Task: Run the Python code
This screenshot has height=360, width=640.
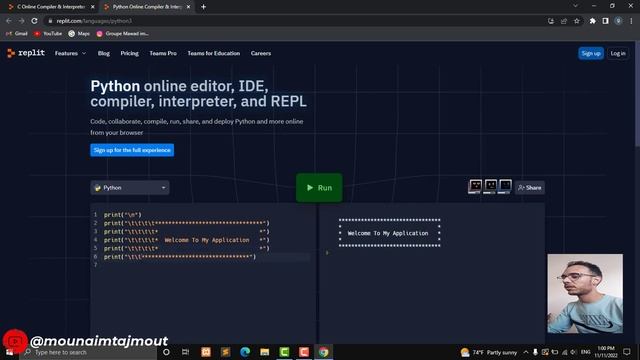Action: (319, 188)
